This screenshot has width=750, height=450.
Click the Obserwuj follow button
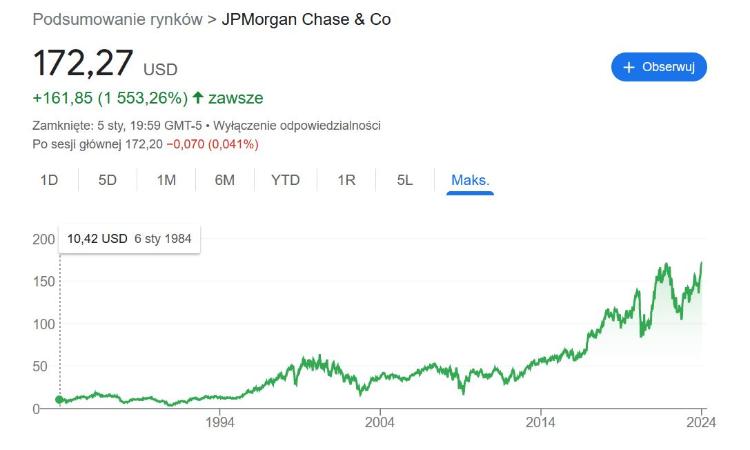coord(659,67)
